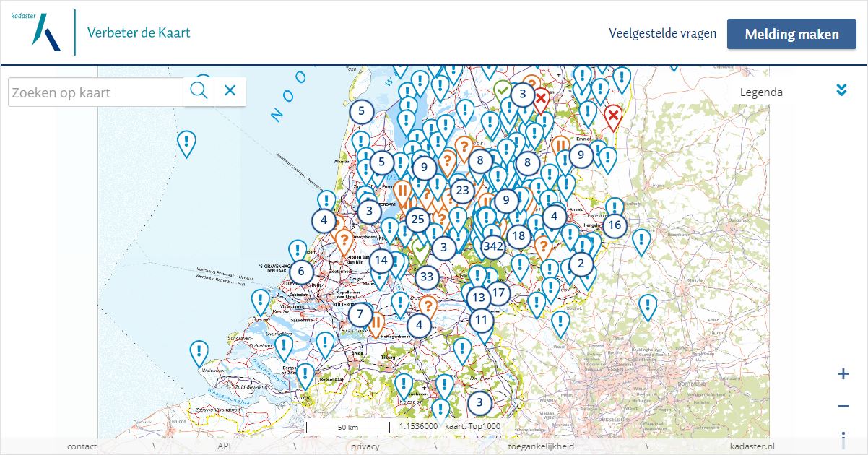Open the toegankelijkheid footer link
The height and width of the screenshot is (455, 868).
[541, 446]
